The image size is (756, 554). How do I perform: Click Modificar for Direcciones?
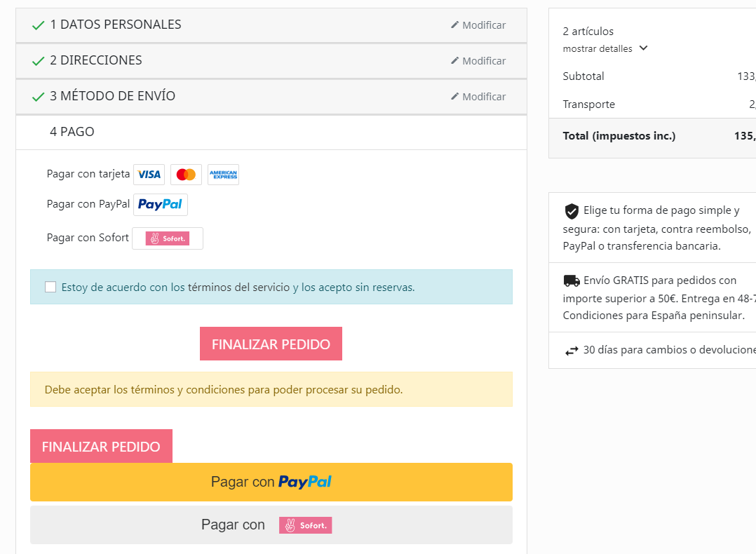pyautogui.click(x=478, y=61)
